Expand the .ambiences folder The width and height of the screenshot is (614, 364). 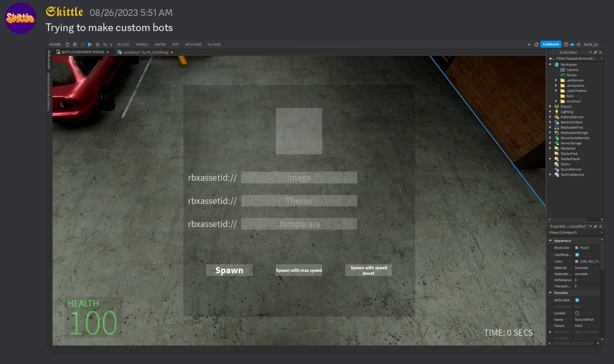[x=556, y=80]
